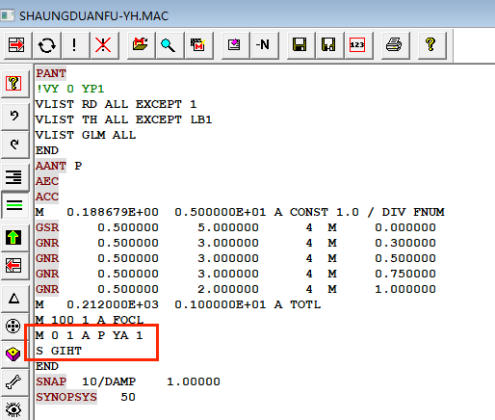
Task: Click the AANT P line
Action: 59,166
